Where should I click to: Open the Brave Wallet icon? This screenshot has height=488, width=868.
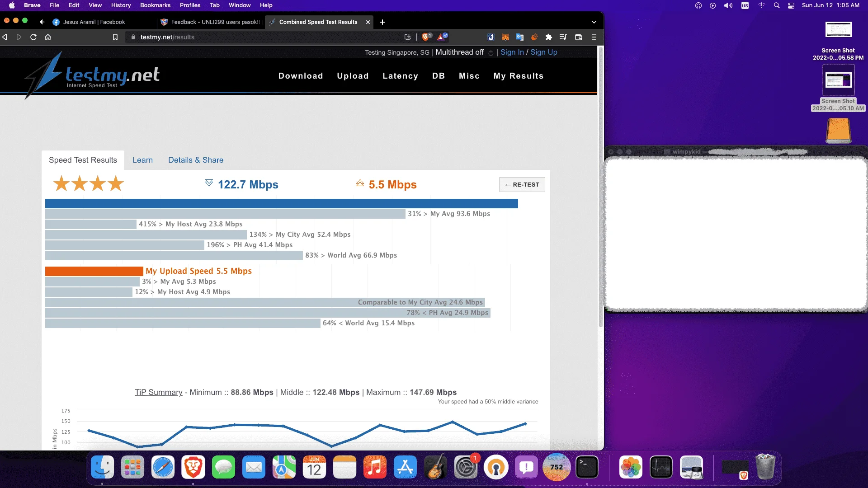coord(579,37)
